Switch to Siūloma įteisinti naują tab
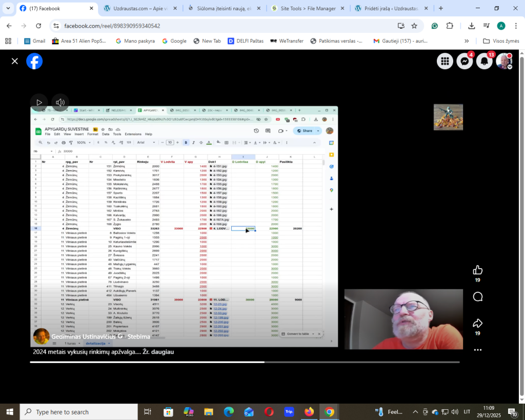Image resolution: width=525 pixels, height=420 pixels. (224, 8)
